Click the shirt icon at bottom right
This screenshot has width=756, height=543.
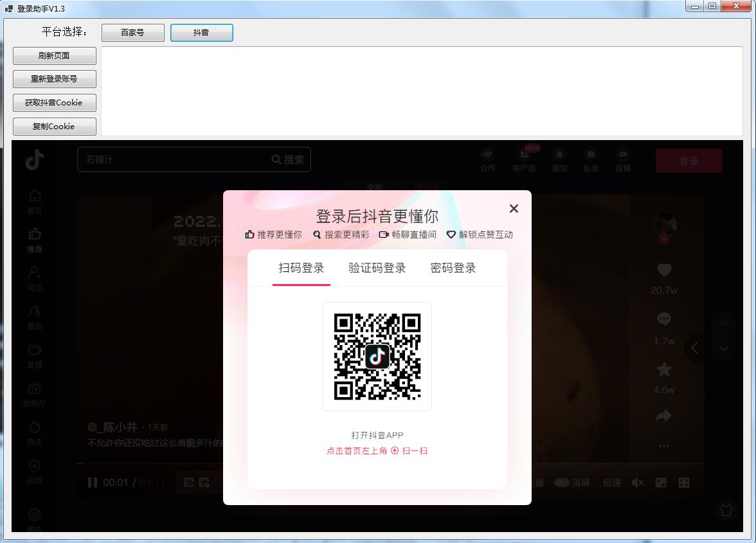coord(726,510)
